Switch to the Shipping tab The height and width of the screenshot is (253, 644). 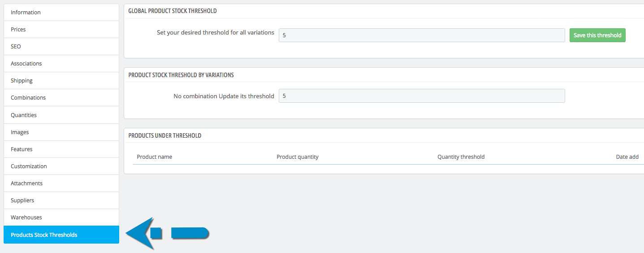coord(22,80)
